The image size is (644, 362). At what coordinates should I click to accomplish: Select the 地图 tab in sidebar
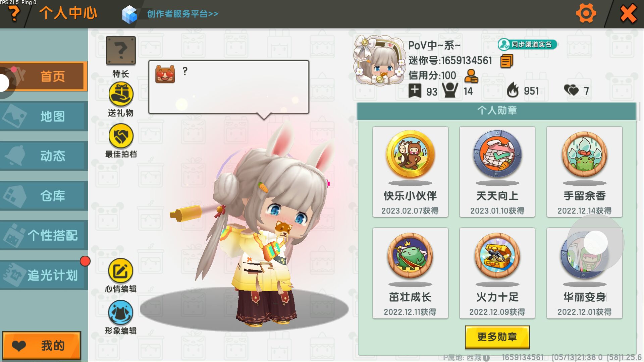point(44,116)
